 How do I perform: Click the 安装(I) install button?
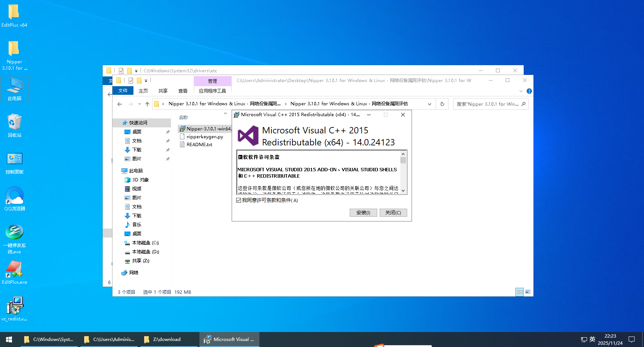(x=363, y=213)
